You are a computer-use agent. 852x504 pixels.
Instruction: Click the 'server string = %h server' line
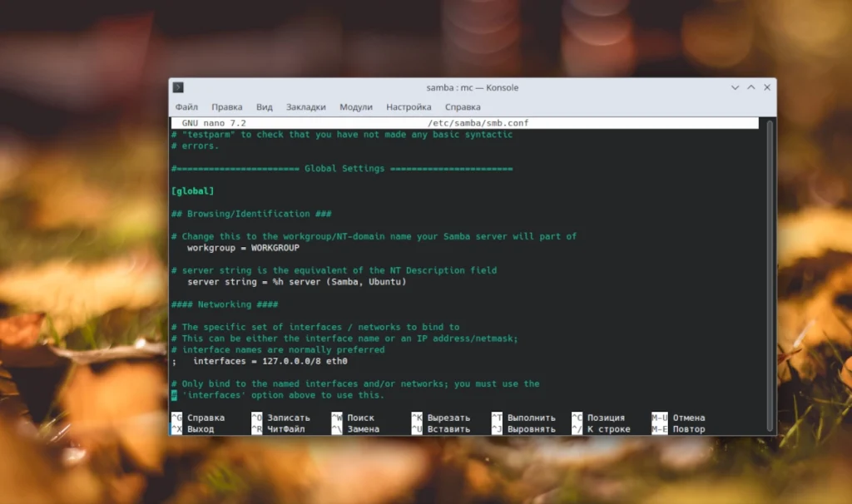(297, 282)
